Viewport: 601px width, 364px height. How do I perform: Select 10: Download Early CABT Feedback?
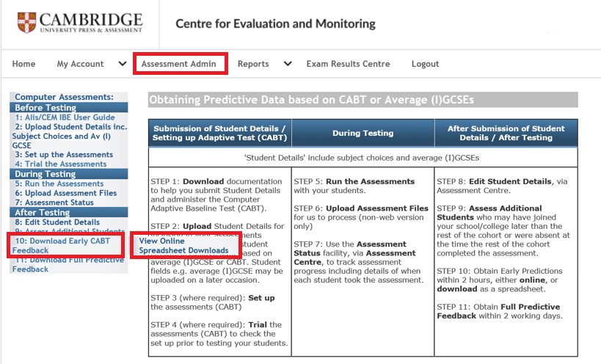click(62, 246)
